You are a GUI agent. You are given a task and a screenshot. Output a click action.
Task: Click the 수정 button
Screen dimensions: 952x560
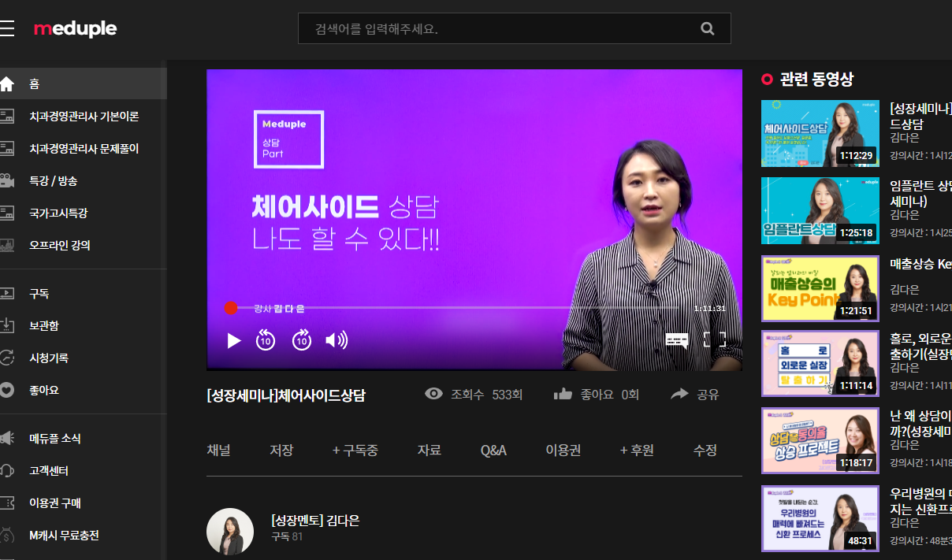pos(705,451)
